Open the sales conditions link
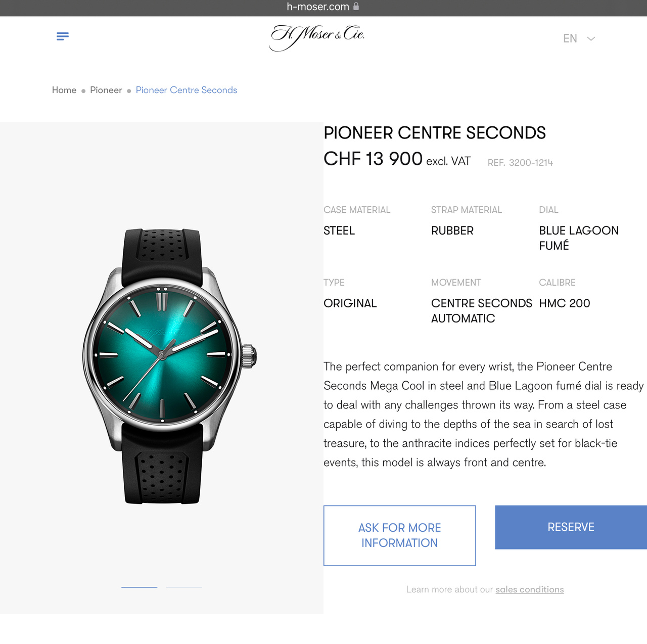 pyautogui.click(x=530, y=589)
